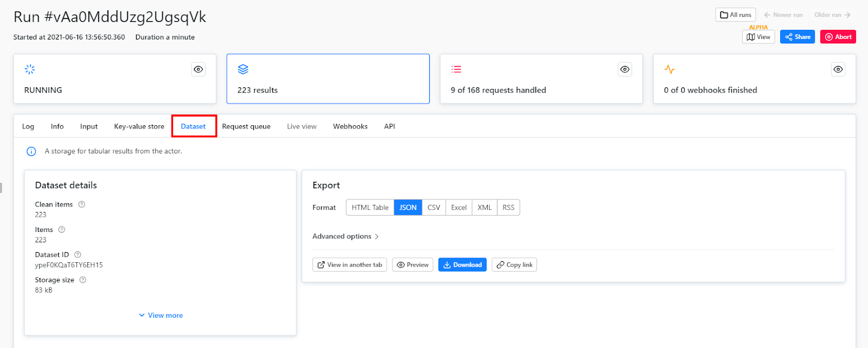Expand View more dataset details

pos(161,315)
